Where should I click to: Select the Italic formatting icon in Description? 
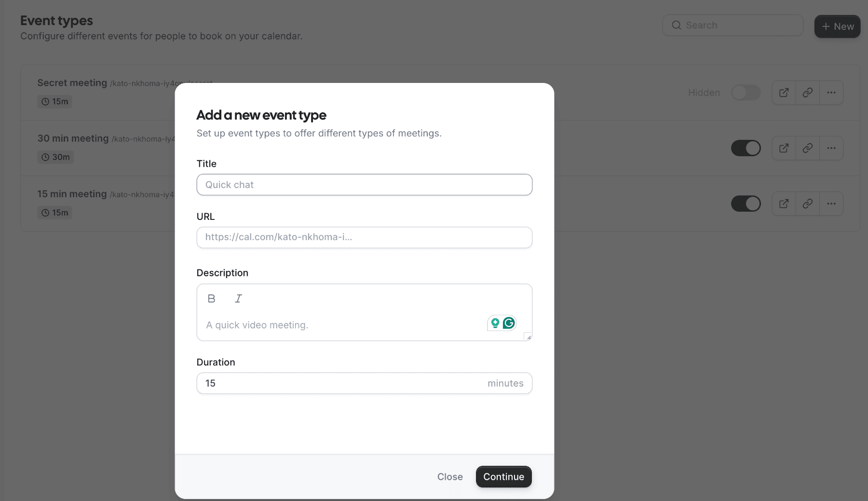(x=238, y=298)
